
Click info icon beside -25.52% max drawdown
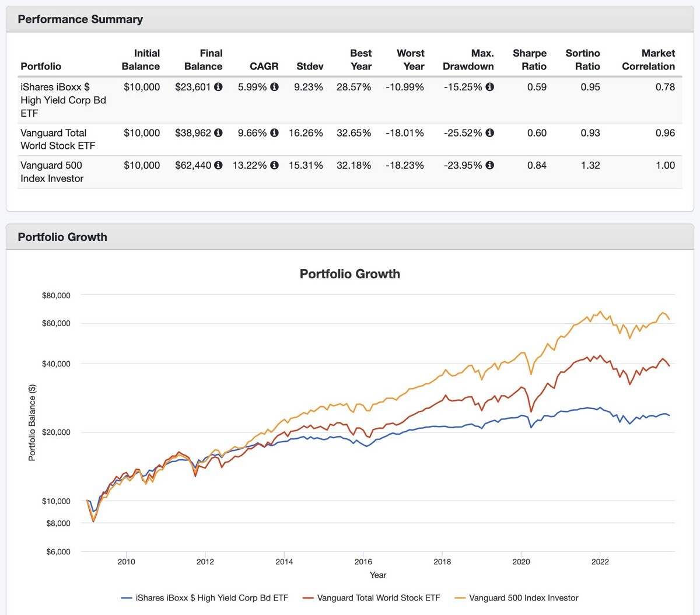[x=490, y=133]
